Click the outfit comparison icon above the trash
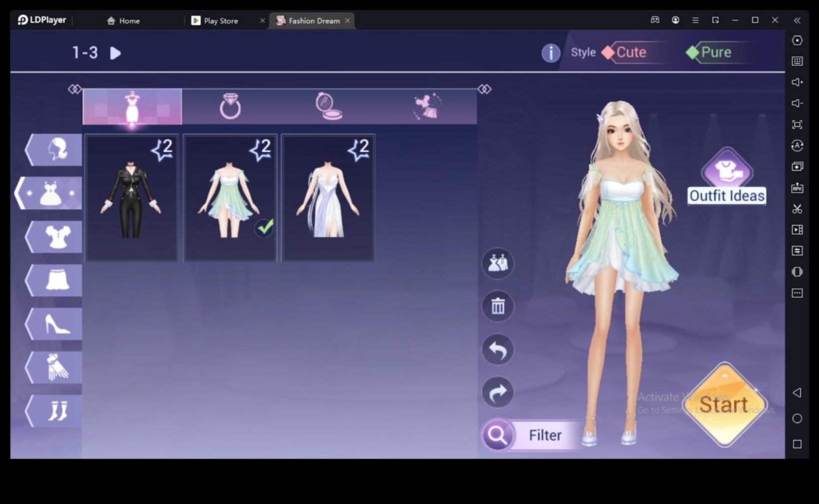819x504 pixels. point(497,263)
